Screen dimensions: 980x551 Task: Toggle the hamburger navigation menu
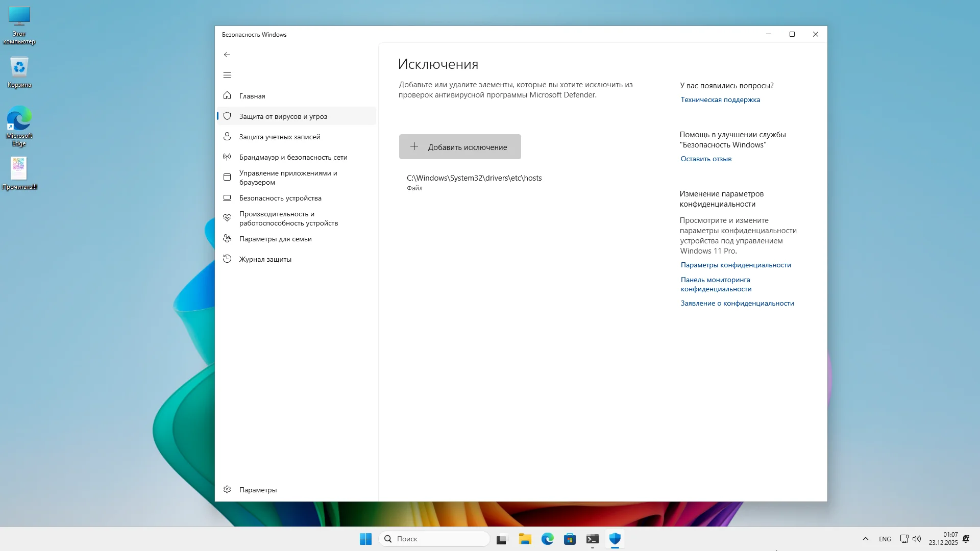(227, 75)
